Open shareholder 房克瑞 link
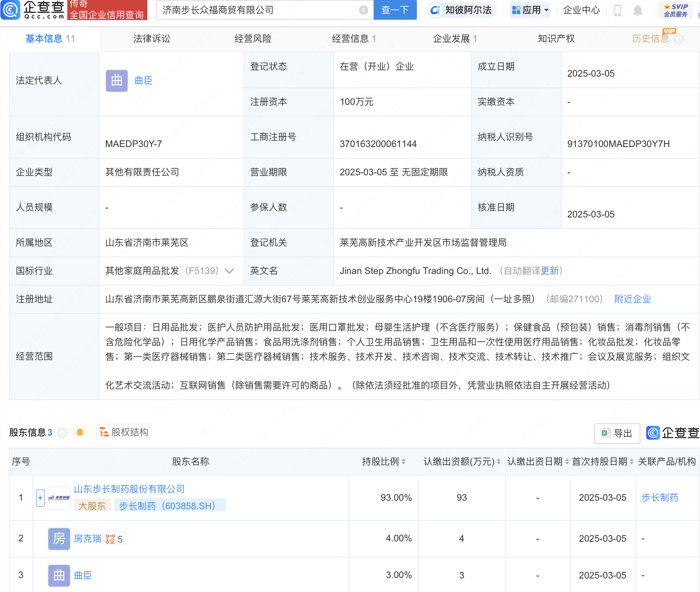 [x=87, y=539]
